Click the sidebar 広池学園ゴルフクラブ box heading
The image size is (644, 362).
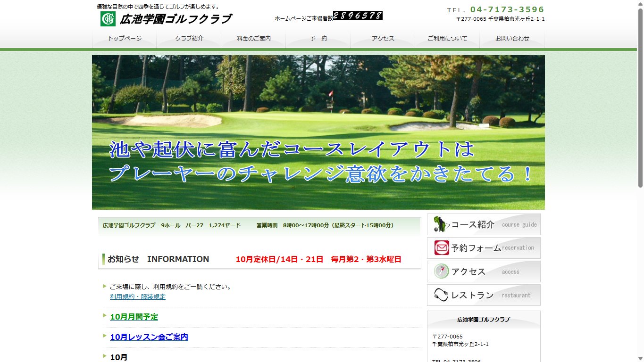click(x=484, y=320)
